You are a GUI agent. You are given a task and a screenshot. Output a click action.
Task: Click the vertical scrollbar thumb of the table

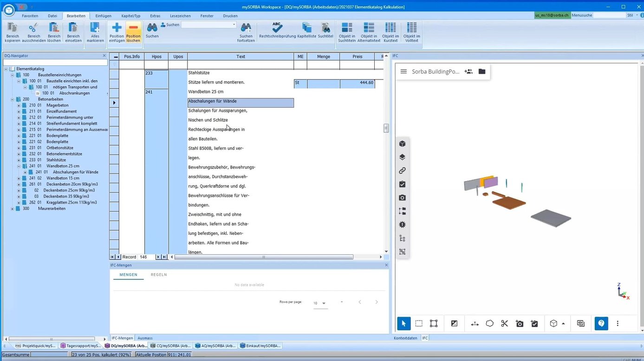(x=386, y=128)
